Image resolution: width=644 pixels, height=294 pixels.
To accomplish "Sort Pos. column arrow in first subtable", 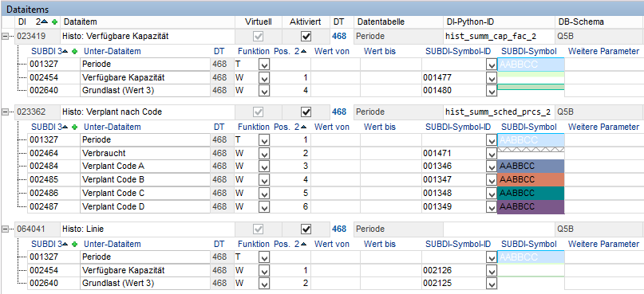I will coord(303,51).
